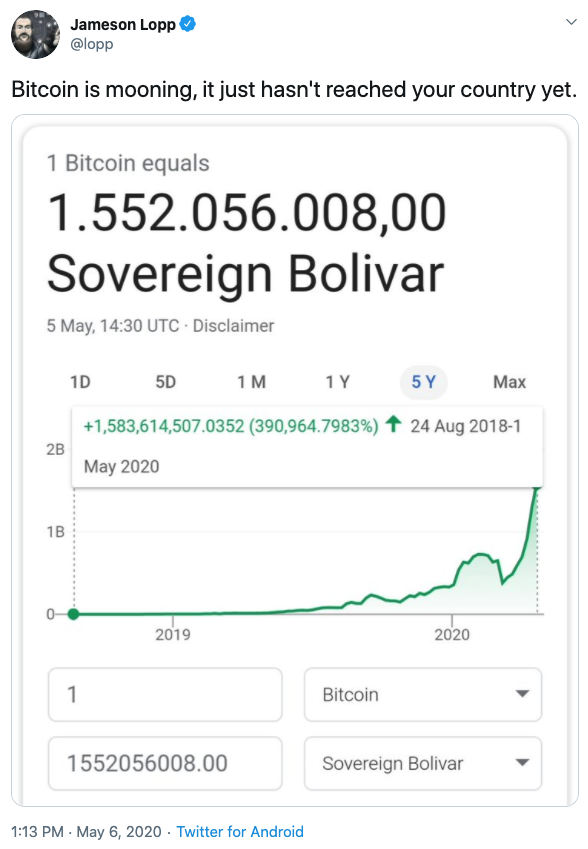Image resolution: width=588 pixels, height=849 pixels.
Task: Switch to the 1D chart range
Action: tap(80, 382)
